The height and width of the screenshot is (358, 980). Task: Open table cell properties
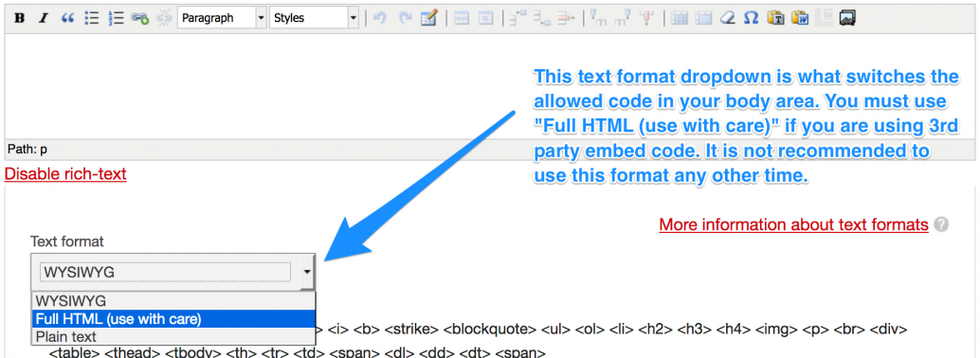coord(485,18)
